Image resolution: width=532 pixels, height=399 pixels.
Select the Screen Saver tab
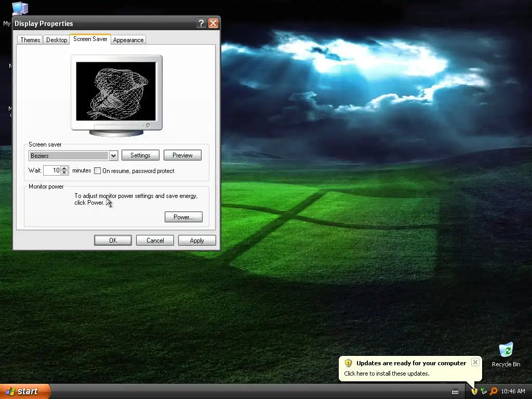pos(90,39)
